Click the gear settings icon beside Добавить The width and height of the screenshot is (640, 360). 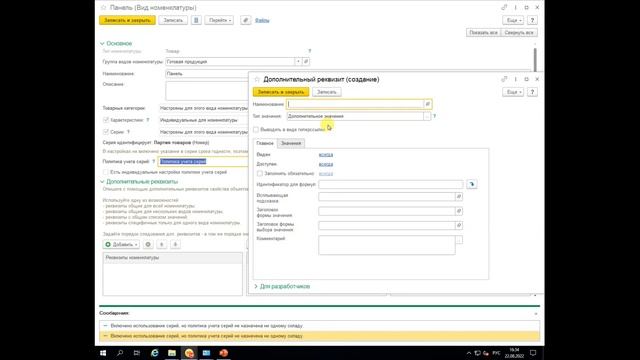pos(148,244)
